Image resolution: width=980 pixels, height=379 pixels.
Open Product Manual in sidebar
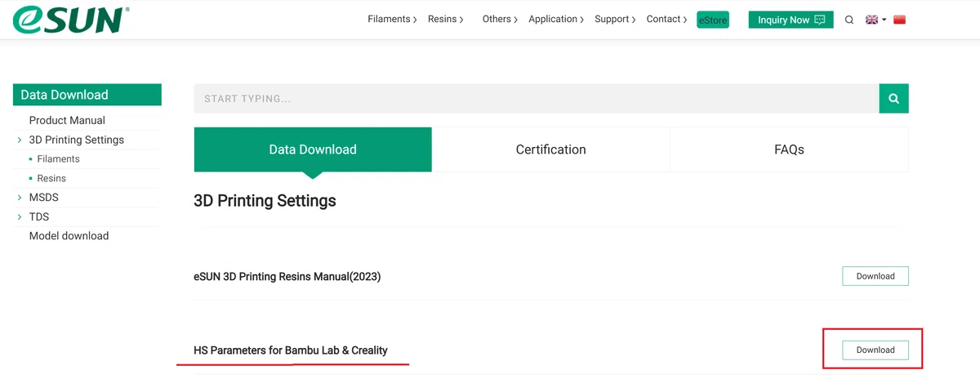[x=67, y=120]
